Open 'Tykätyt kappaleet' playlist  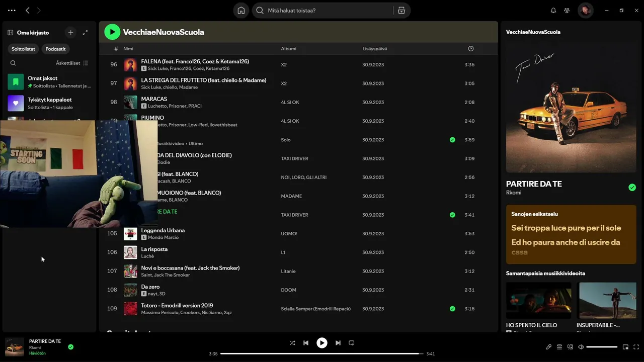pyautogui.click(x=49, y=103)
